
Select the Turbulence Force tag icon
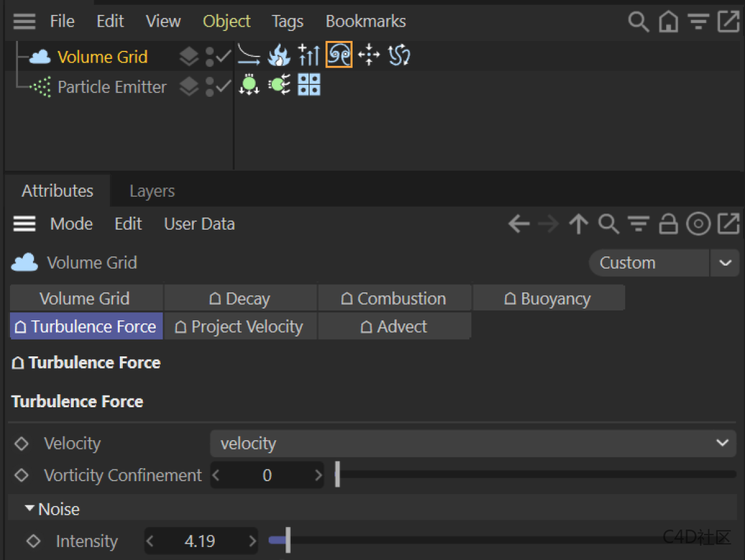coord(339,56)
